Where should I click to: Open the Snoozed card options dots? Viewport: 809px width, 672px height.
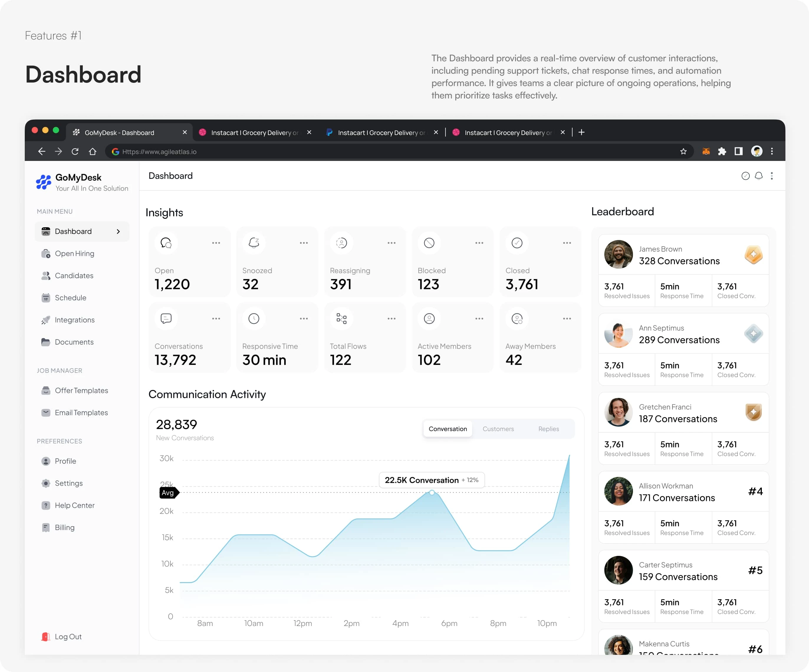coord(304,243)
